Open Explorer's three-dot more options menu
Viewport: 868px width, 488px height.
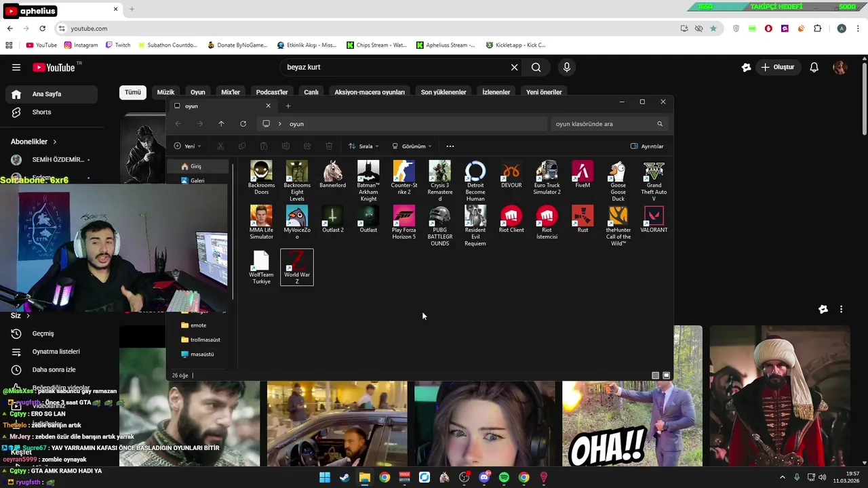pyautogui.click(x=450, y=146)
